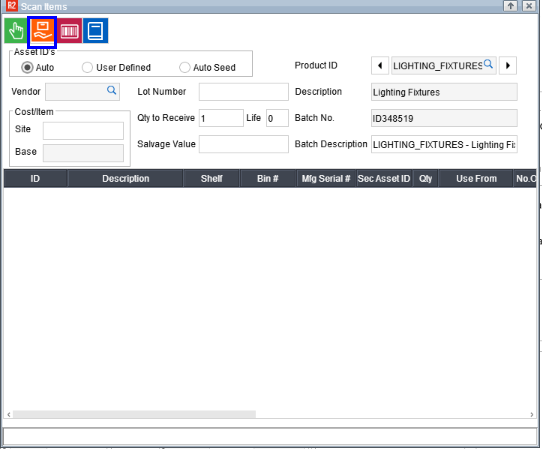542x449 pixels.
Task: Click the R2 application logo icon
Action: 11,6
